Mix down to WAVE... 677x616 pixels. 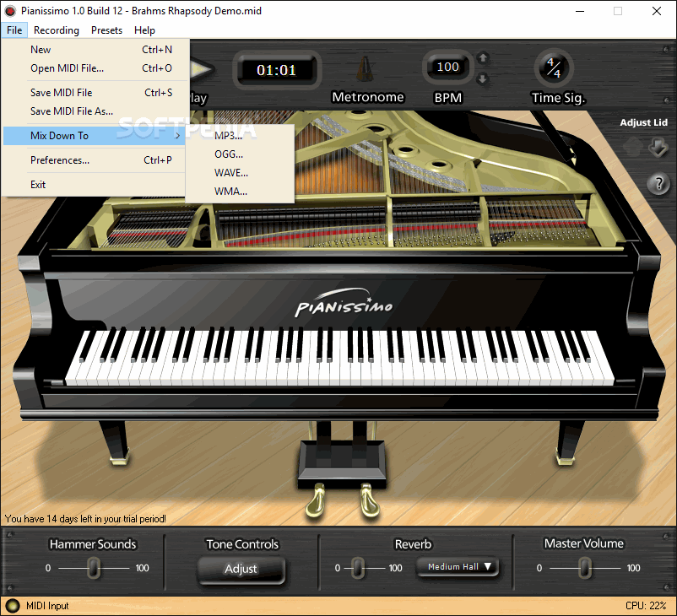point(240,173)
